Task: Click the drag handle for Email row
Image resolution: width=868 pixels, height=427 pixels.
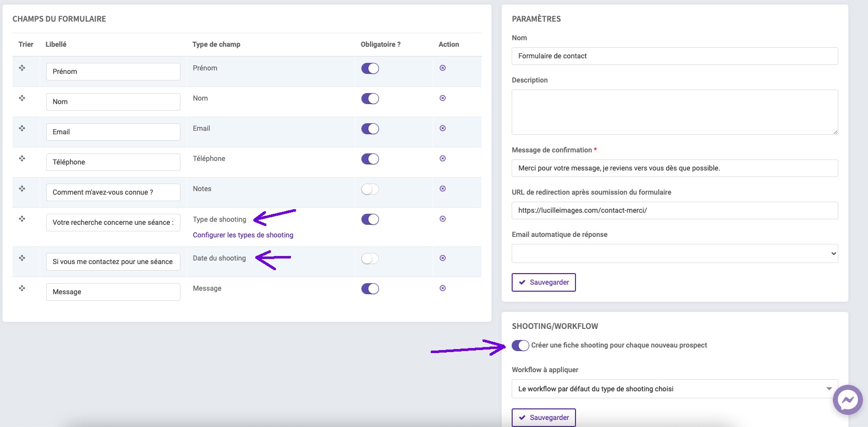Action: click(x=22, y=128)
